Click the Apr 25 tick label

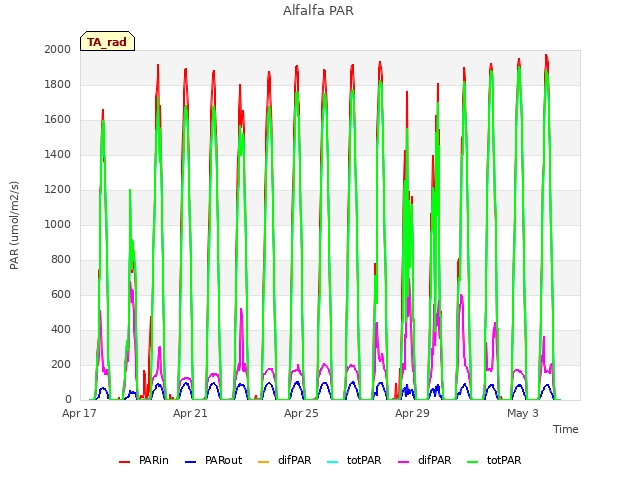(x=301, y=413)
